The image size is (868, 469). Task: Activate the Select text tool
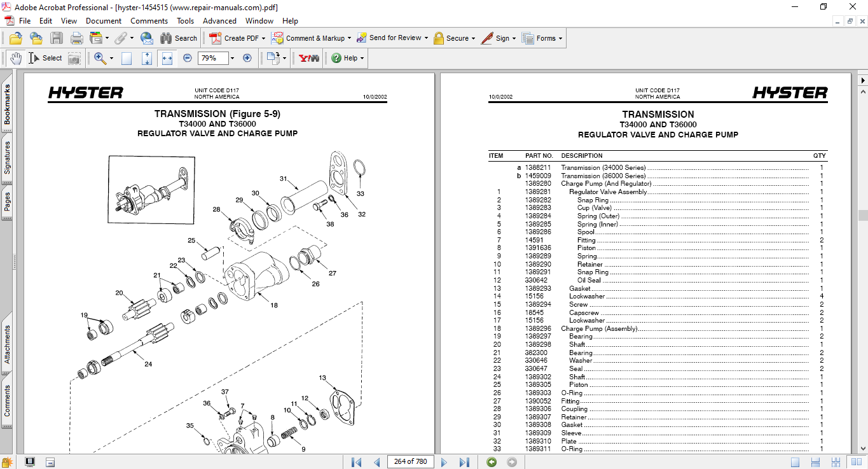tap(45, 58)
